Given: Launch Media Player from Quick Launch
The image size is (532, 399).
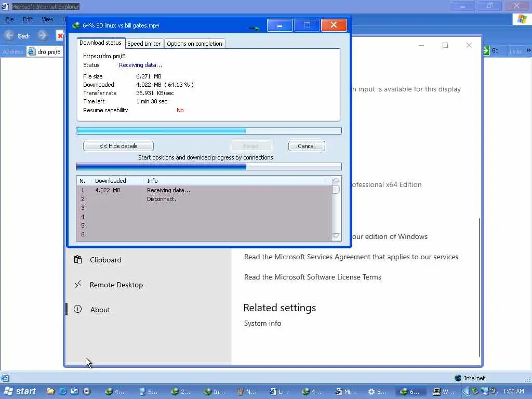Looking at the screenshot, I should [x=87, y=391].
